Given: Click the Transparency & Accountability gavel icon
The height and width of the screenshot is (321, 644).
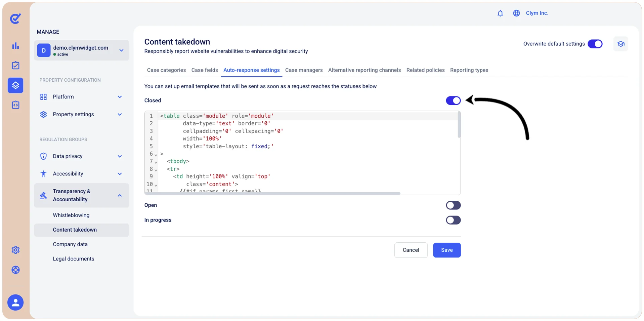Looking at the screenshot, I should click(x=43, y=195).
